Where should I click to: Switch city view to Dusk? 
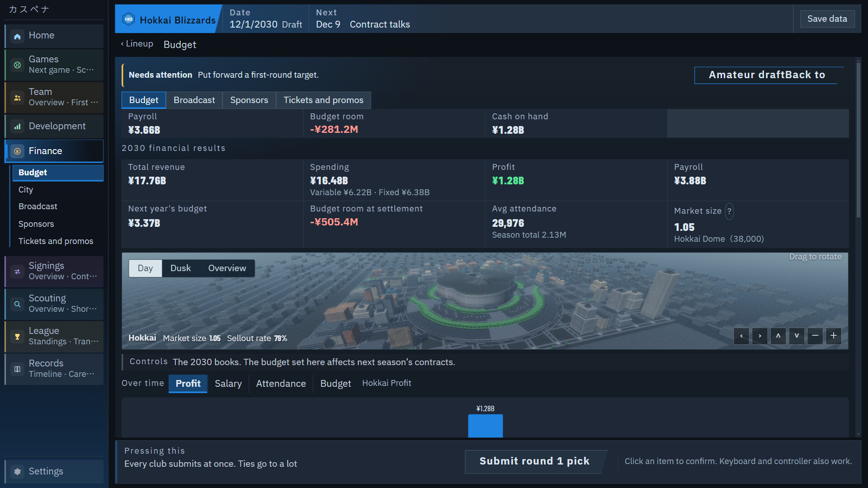pos(180,268)
